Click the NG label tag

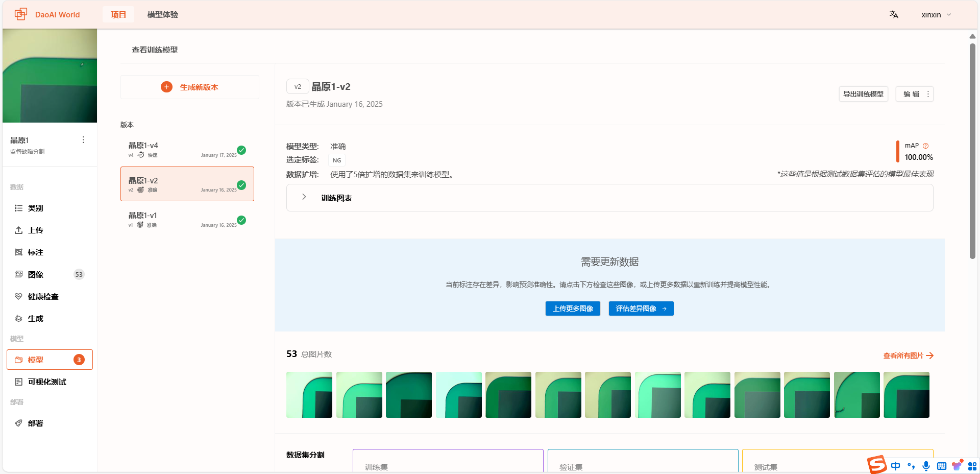(x=337, y=160)
